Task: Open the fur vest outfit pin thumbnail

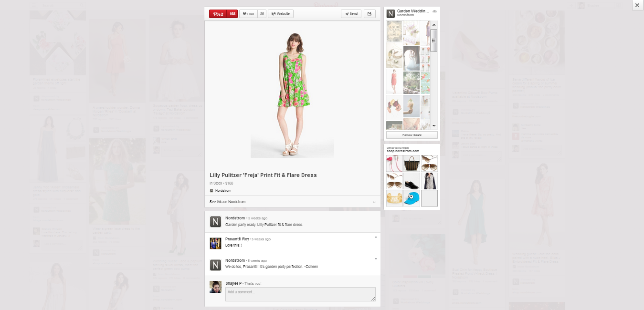Action: click(x=429, y=181)
